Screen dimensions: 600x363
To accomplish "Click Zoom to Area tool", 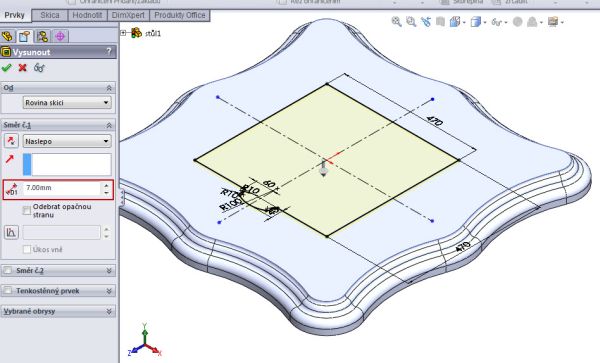I will 411,22.
